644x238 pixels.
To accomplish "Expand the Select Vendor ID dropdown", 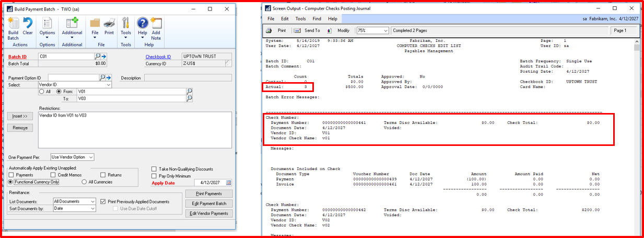I will coord(108,84).
